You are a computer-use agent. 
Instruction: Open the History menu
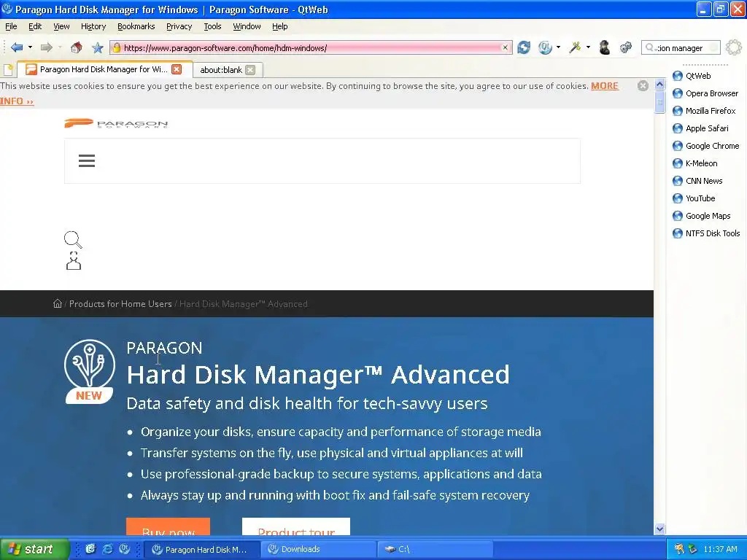[93, 27]
